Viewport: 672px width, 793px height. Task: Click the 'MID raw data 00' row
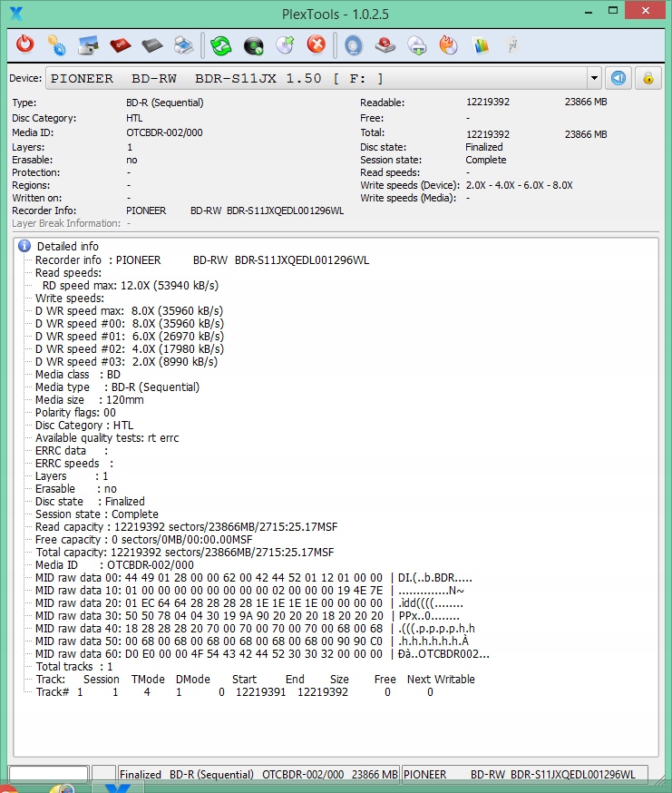coord(253,578)
